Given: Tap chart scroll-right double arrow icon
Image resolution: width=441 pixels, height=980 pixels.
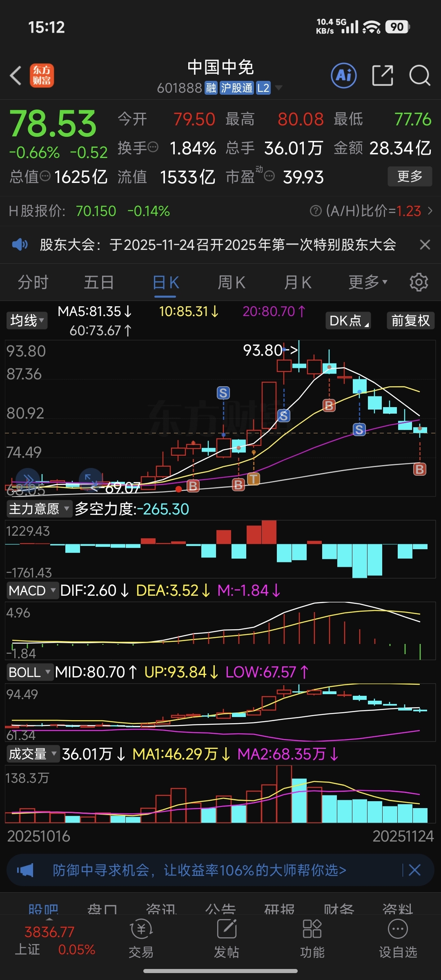Looking at the screenshot, I should pyautogui.click(x=28, y=479).
